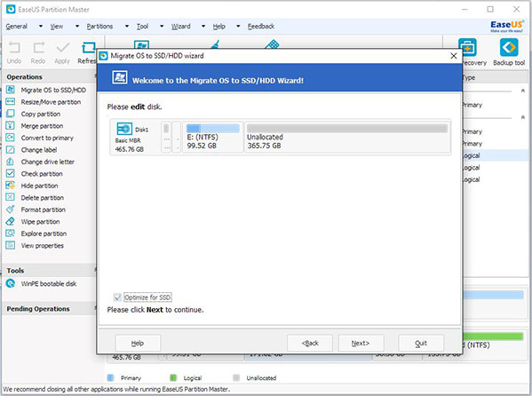The height and width of the screenshot is (396, 532).
Task: Open the Help menu
Action: (x=219, y=26)
